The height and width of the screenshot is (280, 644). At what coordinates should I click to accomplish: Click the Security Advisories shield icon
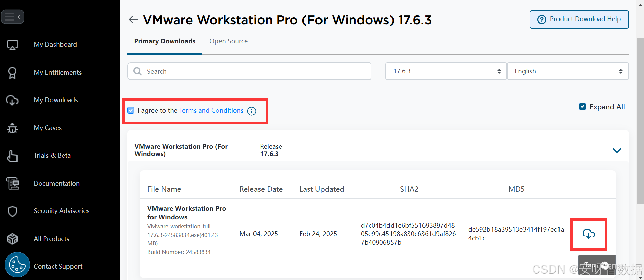click(x=12, y=211)
